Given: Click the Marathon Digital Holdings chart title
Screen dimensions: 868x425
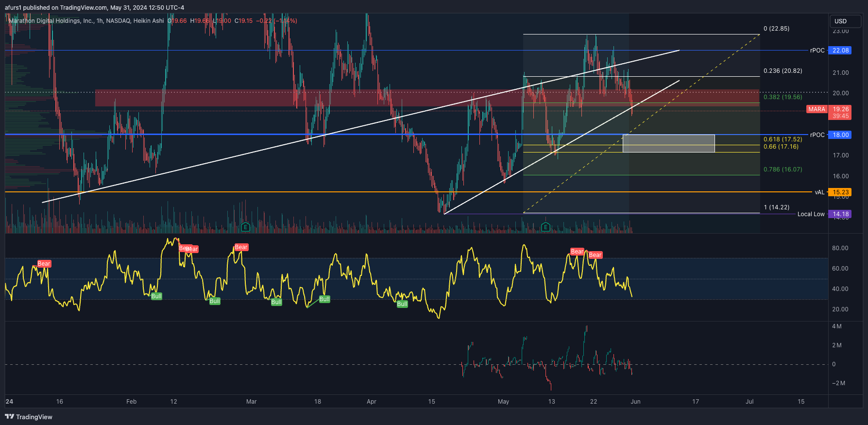Looking at the screenshot, I should [86, 21].
